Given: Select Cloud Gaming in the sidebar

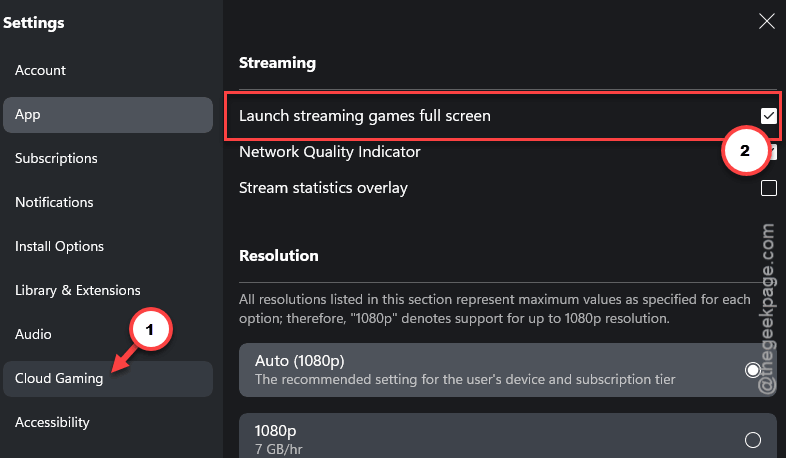Looking at the screenshot, I should 108,379.
